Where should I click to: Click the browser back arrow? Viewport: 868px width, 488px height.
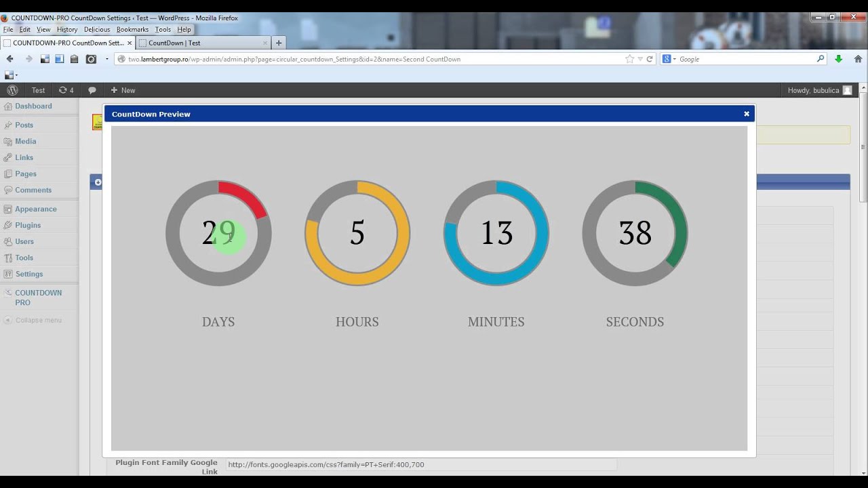9,59
